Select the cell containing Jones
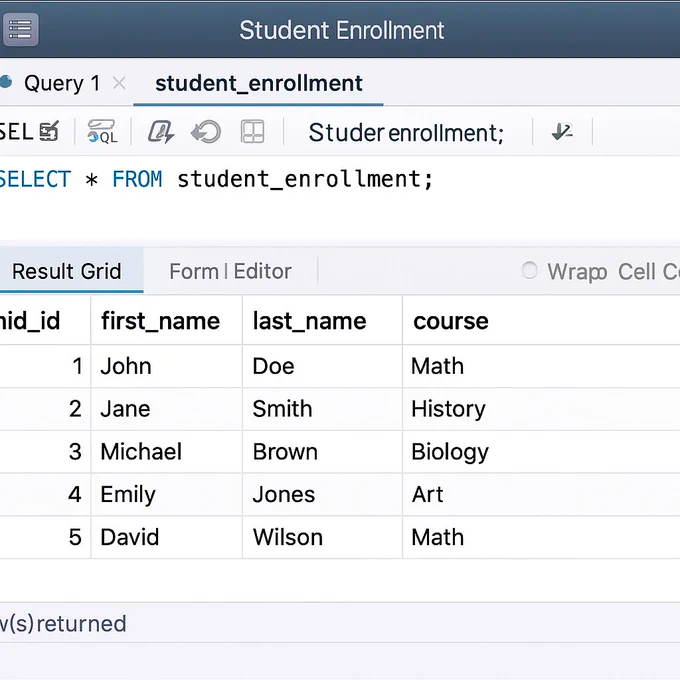Screen dimensions: 680x680 pos(322,494)
